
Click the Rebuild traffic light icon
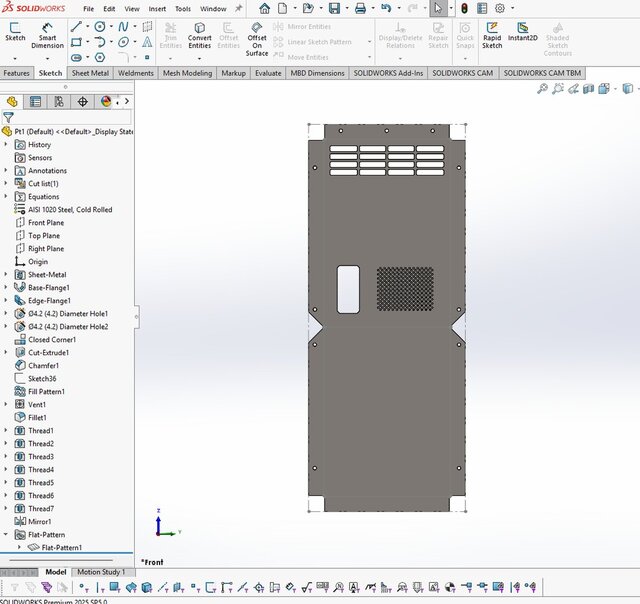click(x=464, y=8)
